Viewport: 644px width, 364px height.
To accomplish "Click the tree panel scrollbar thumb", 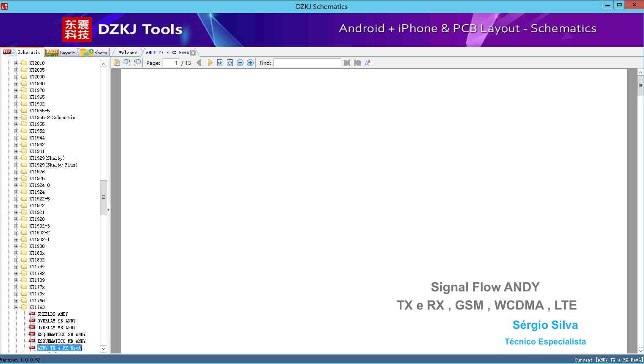I will click(x=103, y=197).
